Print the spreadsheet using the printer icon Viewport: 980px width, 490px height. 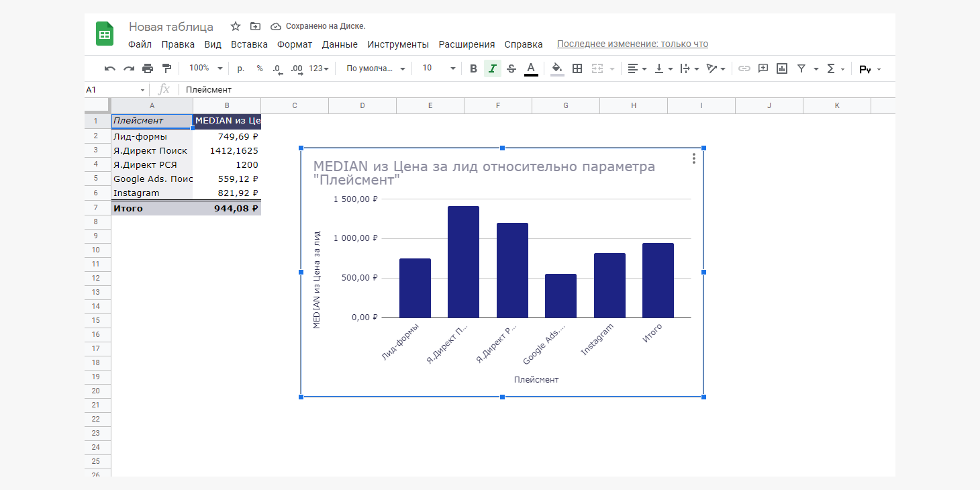tap(148, 68)
